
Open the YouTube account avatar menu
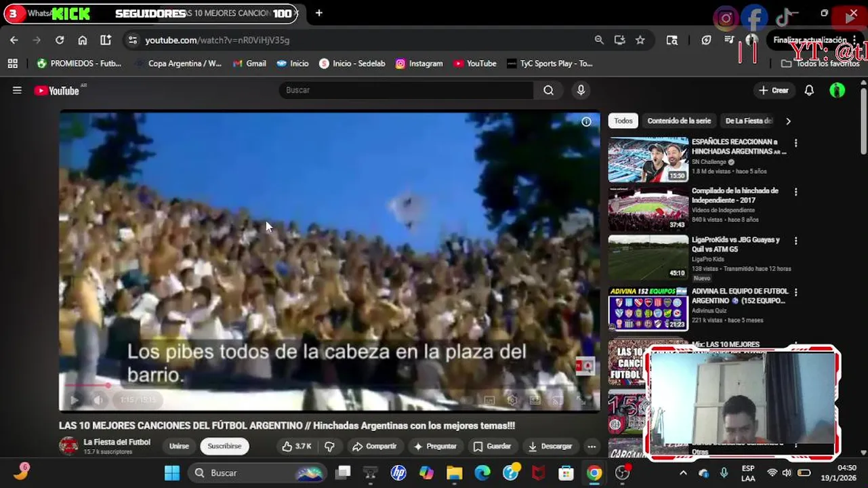(x=838, y=90)
